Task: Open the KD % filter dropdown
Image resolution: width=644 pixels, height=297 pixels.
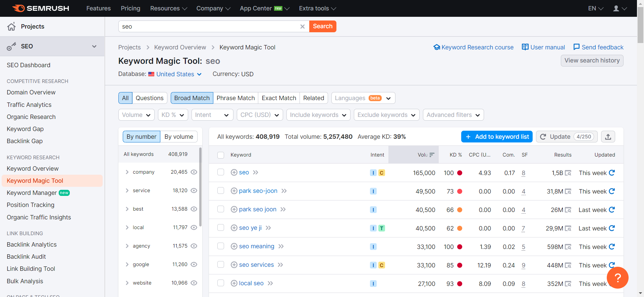Action: 173,115
